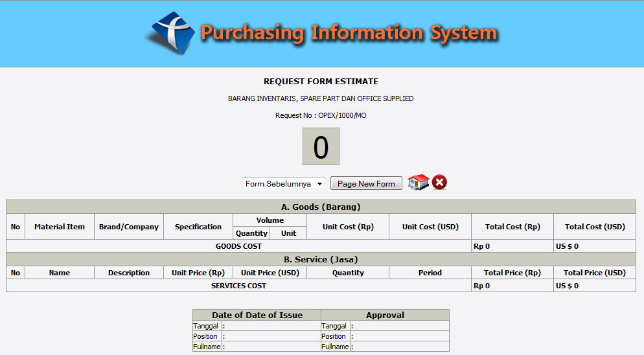Click the BARANG INVENTARIS subtitle text
Screen dimensions: 644x355
[321, 98]
